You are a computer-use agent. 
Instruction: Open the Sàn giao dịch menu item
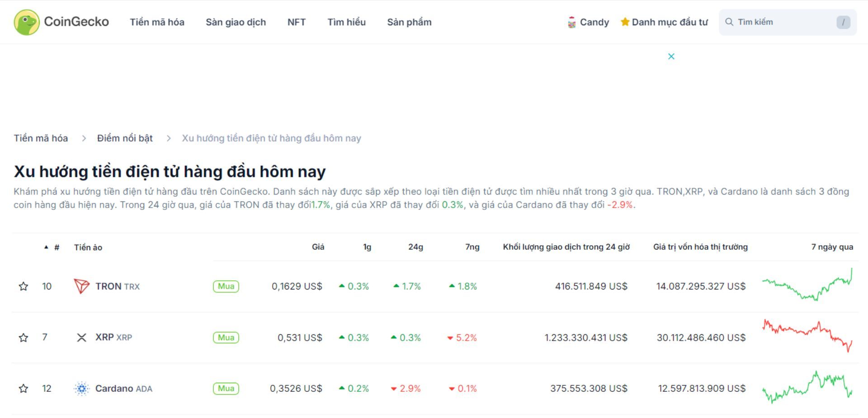pos(236,22)
